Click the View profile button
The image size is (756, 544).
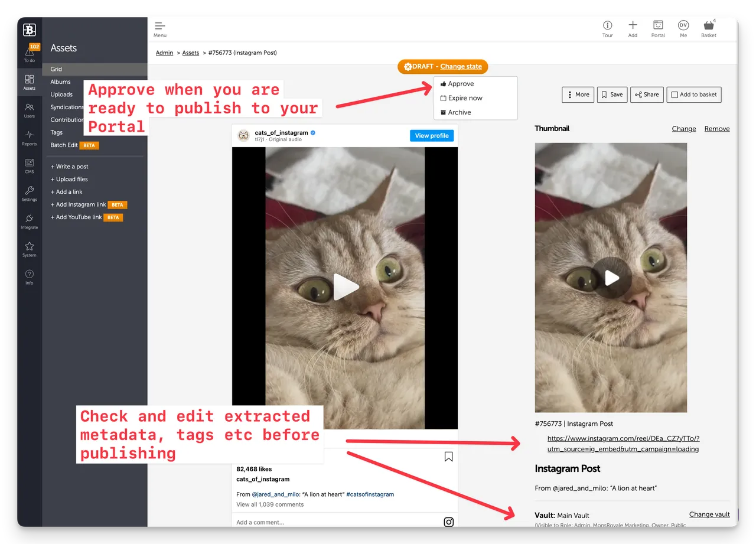point(431,136)
